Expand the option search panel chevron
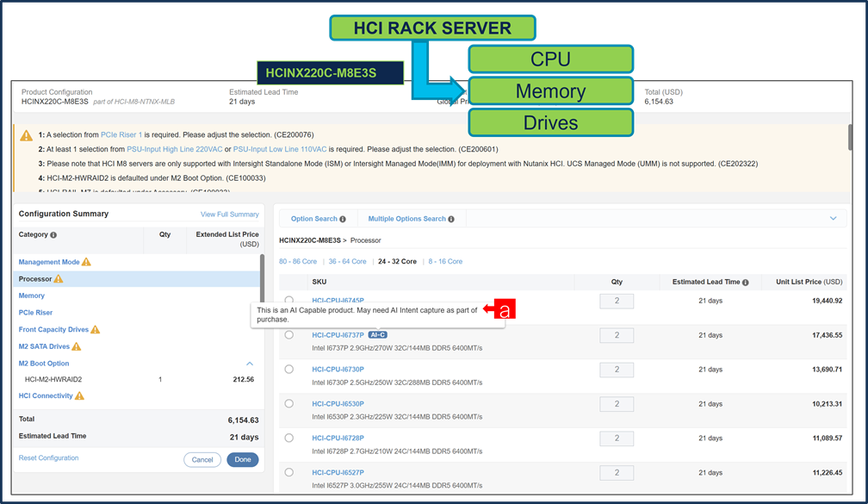 [x=834, y=218]
